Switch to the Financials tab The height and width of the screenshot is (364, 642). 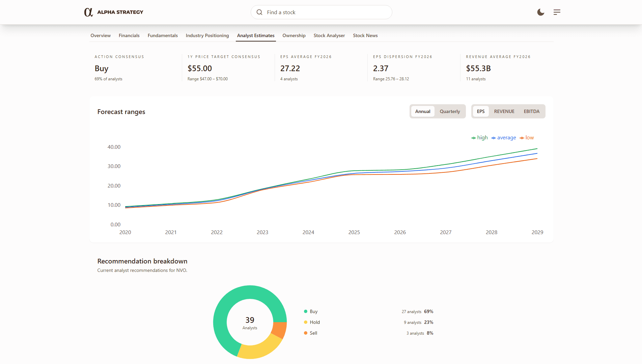click(129, 35)
